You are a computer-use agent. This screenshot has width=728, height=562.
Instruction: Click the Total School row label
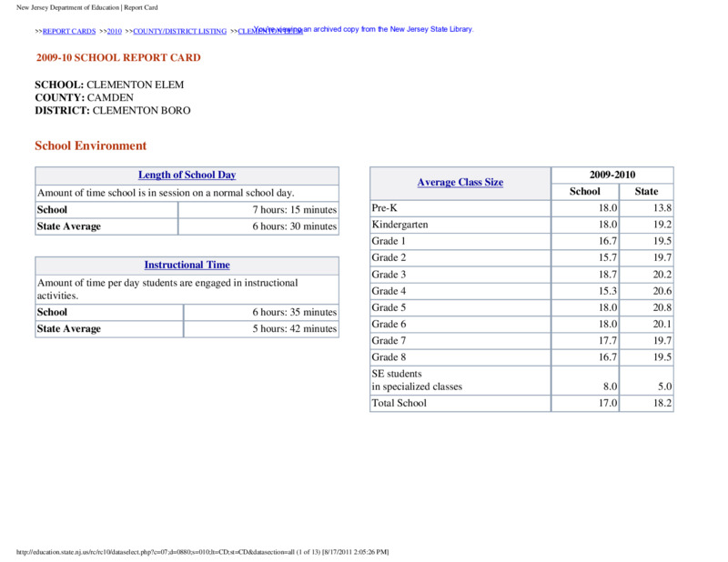coord(399,403)
